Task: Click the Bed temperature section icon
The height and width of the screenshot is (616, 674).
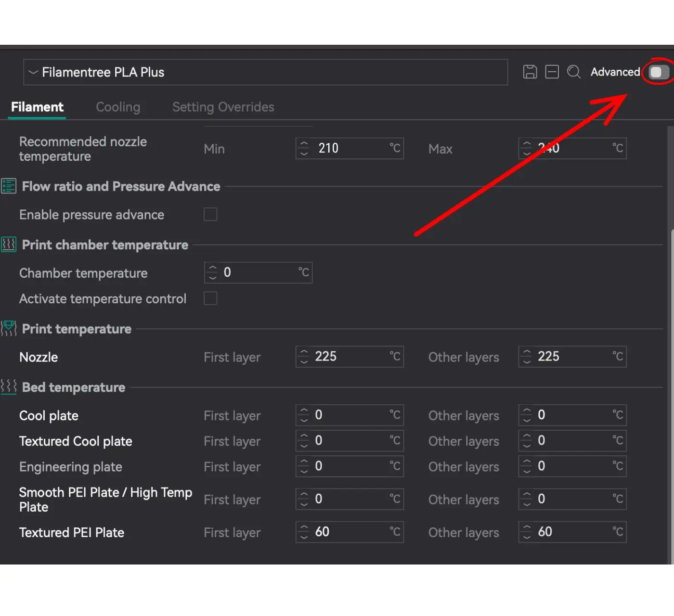Action: click(9, 387)
